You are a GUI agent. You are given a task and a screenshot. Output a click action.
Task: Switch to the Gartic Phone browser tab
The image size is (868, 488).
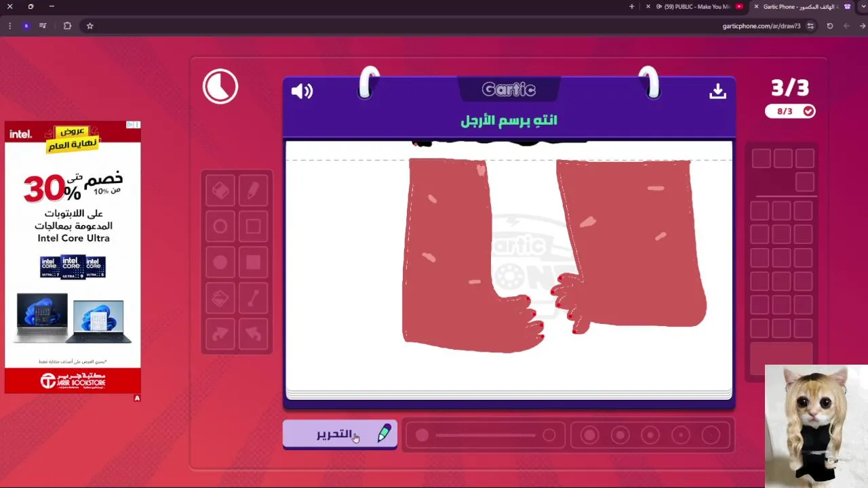point(800,7)
